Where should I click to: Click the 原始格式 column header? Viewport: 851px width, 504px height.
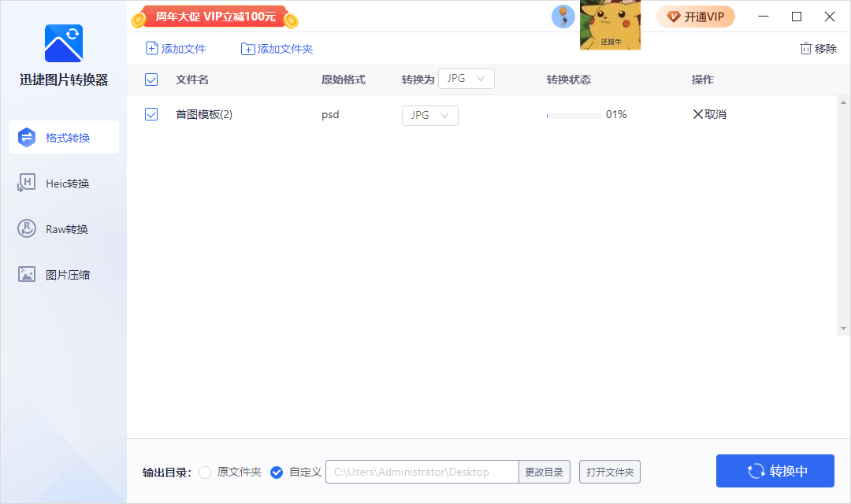344,80
